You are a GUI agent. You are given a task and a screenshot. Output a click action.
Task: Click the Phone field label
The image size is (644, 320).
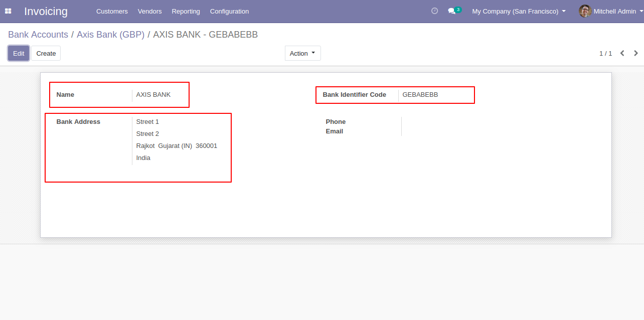click(336, 121)
